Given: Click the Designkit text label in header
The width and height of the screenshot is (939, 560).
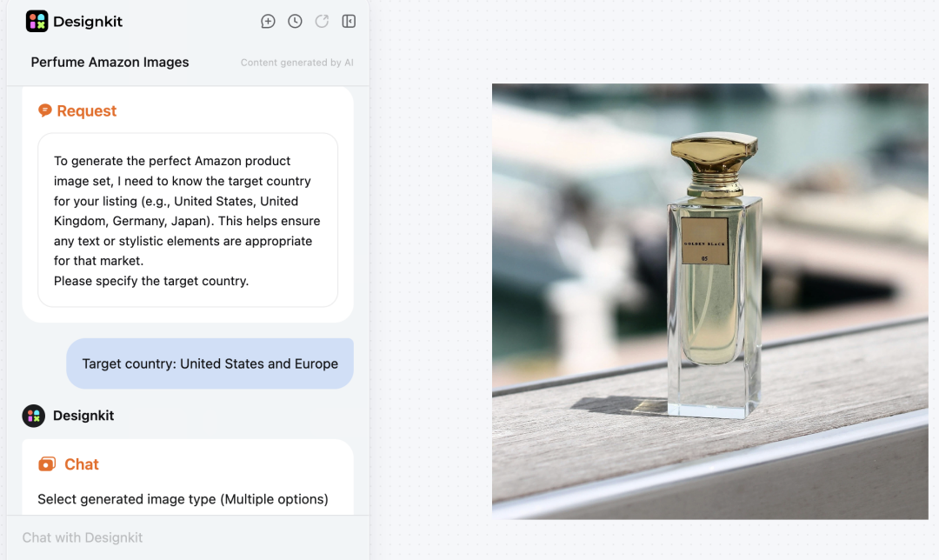Looking at the screenshot, I should tap(87, 20).
